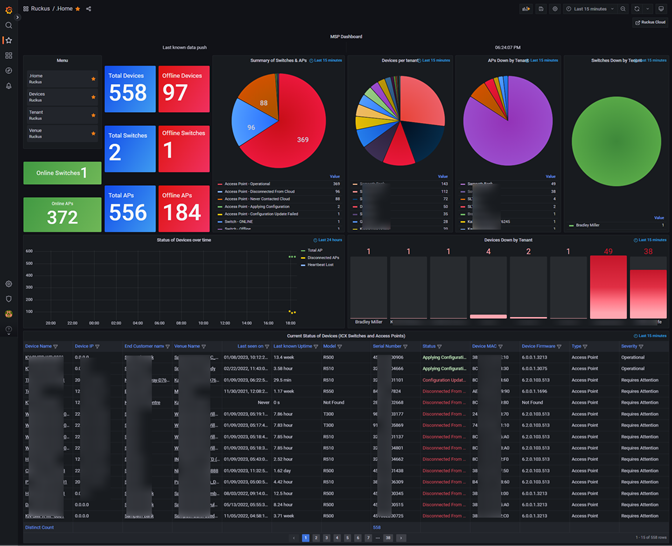Screen dimensions: 672x546
Task: Filter the Device MAC column
Action: point(500,346)
